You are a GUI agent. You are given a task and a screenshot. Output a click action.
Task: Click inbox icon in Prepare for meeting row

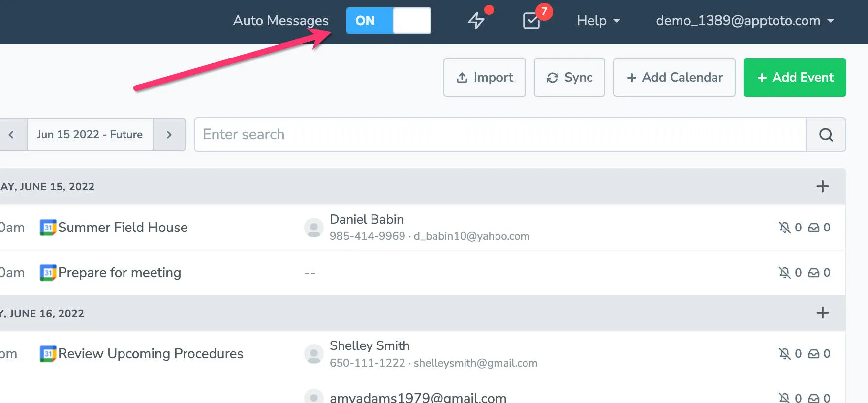pyautogui.click(x=814, y=273)
